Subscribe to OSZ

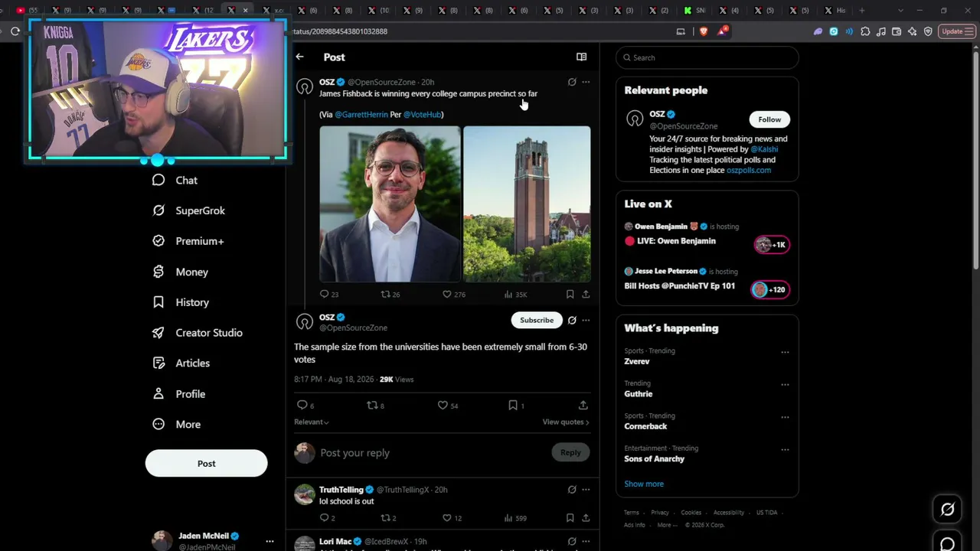tap(537, 320)
